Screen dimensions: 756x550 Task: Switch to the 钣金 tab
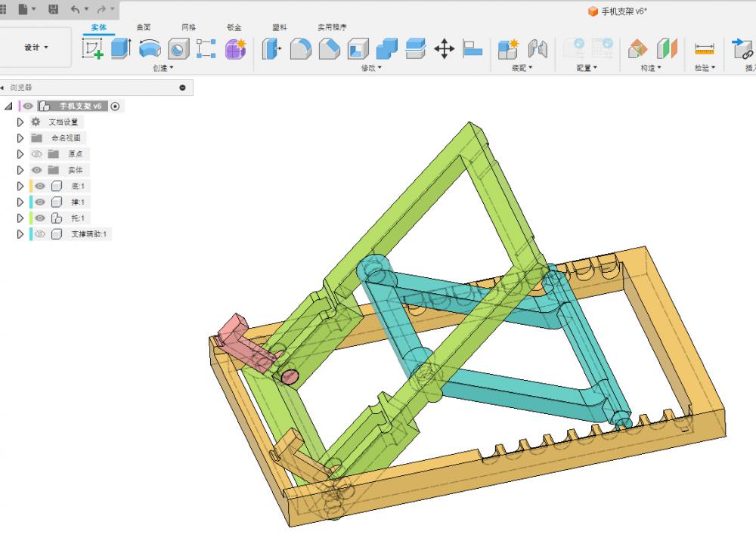234,27
